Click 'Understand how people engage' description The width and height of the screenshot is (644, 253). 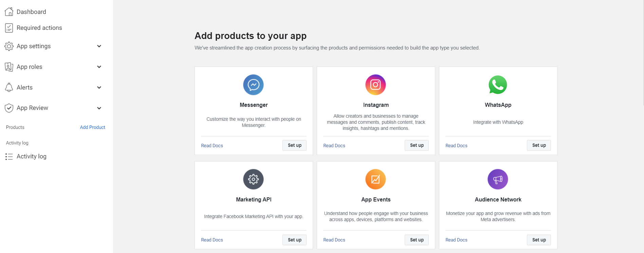376,216
